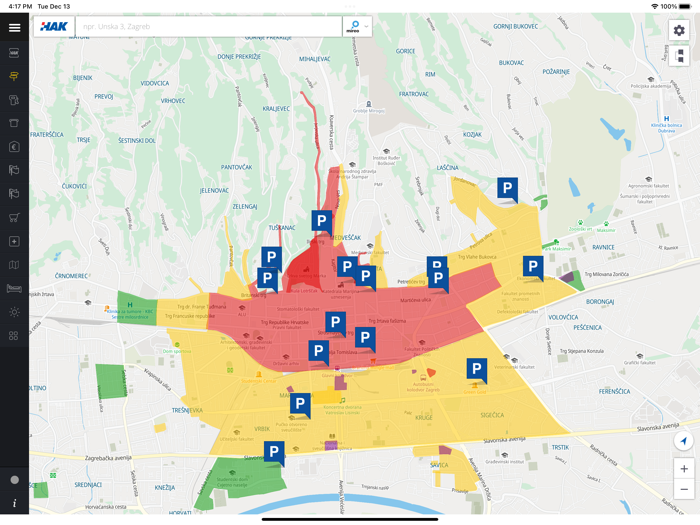Open the shopping cart sidebar icon
The height and width of the screenshot is (525, 700).
[14, 217]
